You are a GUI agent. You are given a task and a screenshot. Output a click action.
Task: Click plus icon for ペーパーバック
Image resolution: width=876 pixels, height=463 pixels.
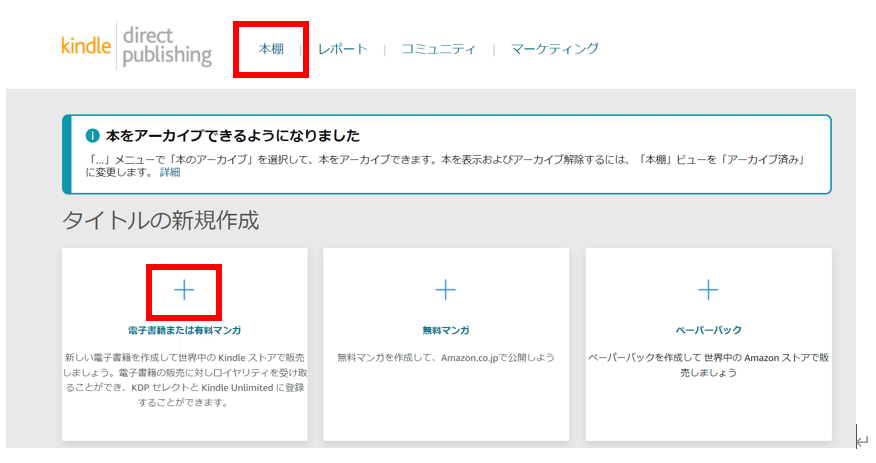(708, 290)
